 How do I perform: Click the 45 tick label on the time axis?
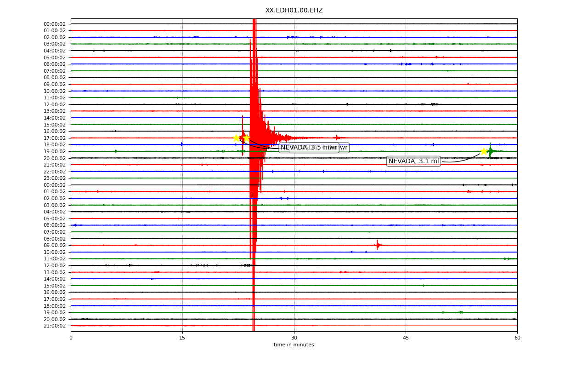tap(406, 338)
